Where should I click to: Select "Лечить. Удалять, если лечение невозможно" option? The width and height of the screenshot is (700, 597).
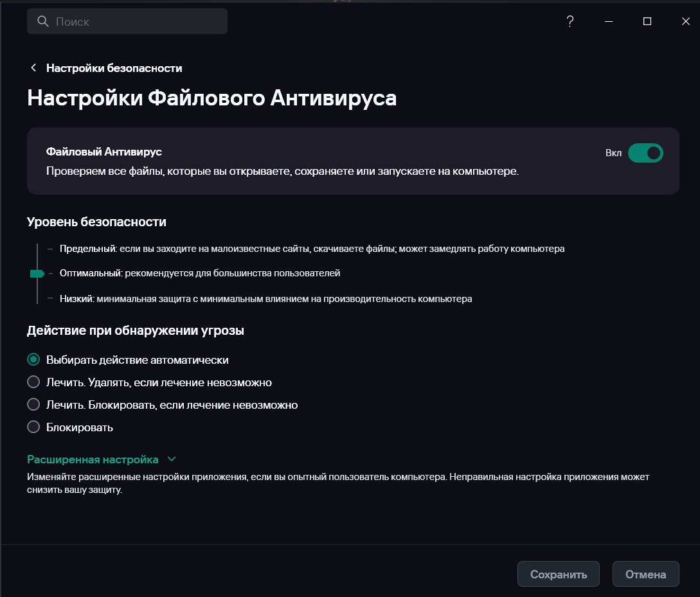tap(33, 382)
